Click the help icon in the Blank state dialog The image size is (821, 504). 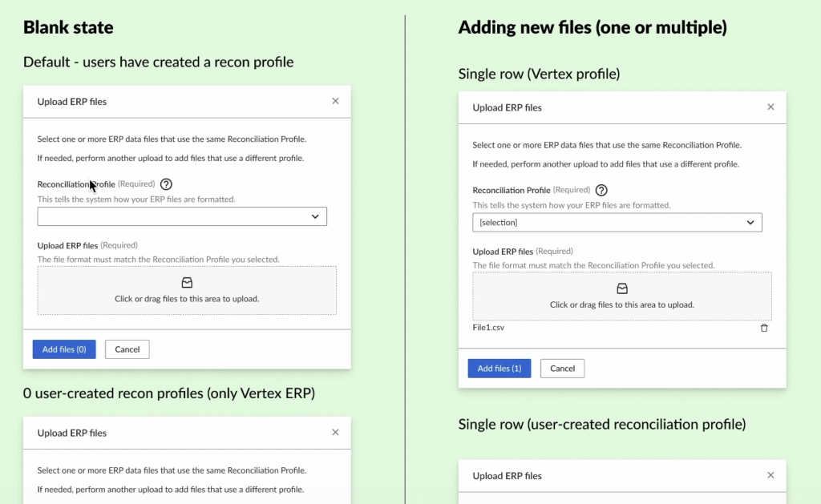click(x=167, y=184)
